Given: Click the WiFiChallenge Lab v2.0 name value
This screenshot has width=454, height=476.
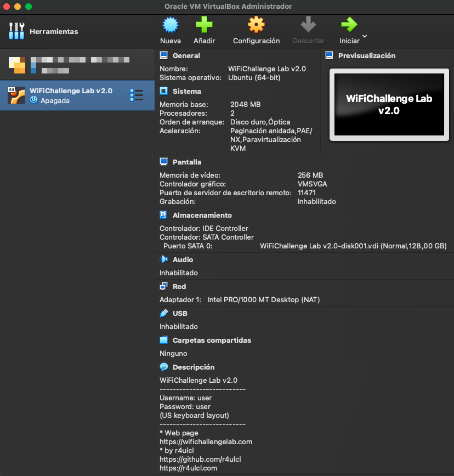Looking at the screenshot, I should pyautogui.click(x=267, y=69).
